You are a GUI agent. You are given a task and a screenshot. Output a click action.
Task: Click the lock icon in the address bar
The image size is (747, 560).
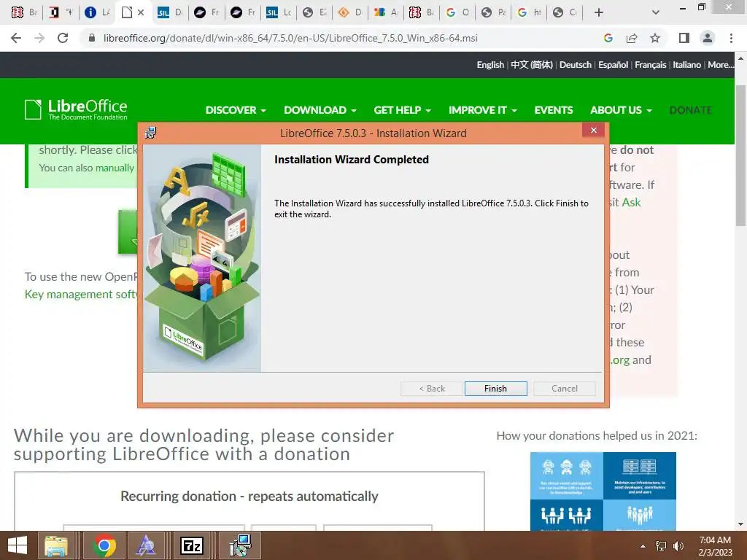[92, 38]
